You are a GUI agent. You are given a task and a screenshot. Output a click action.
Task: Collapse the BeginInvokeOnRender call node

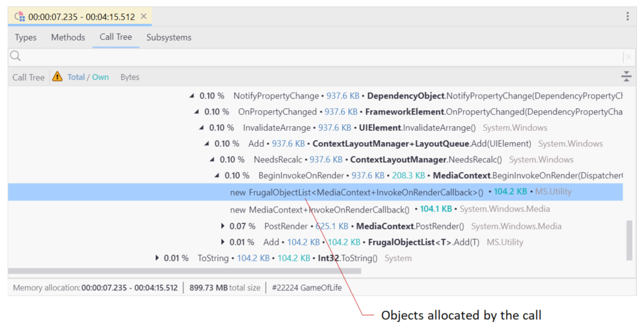218,175
